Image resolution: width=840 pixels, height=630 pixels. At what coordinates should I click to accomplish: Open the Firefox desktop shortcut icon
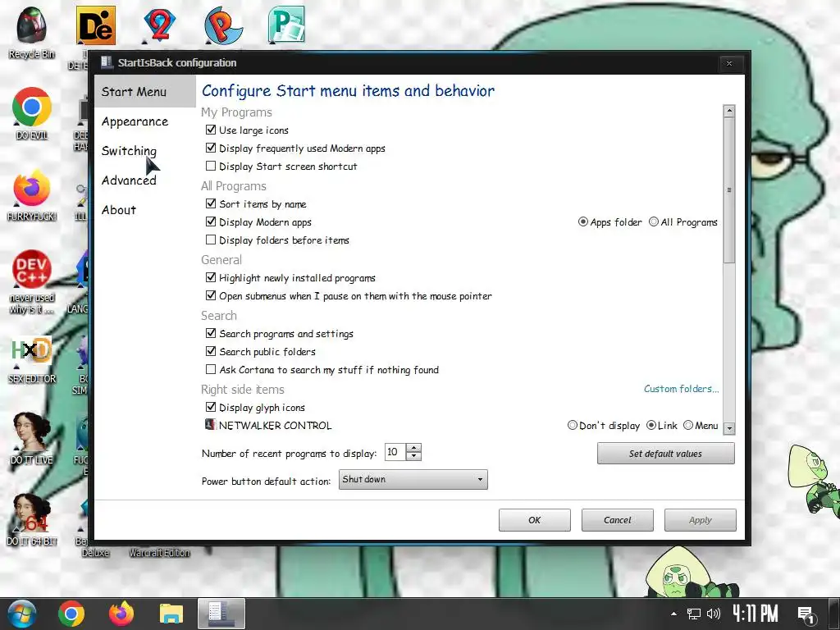[x=32, y=188]
